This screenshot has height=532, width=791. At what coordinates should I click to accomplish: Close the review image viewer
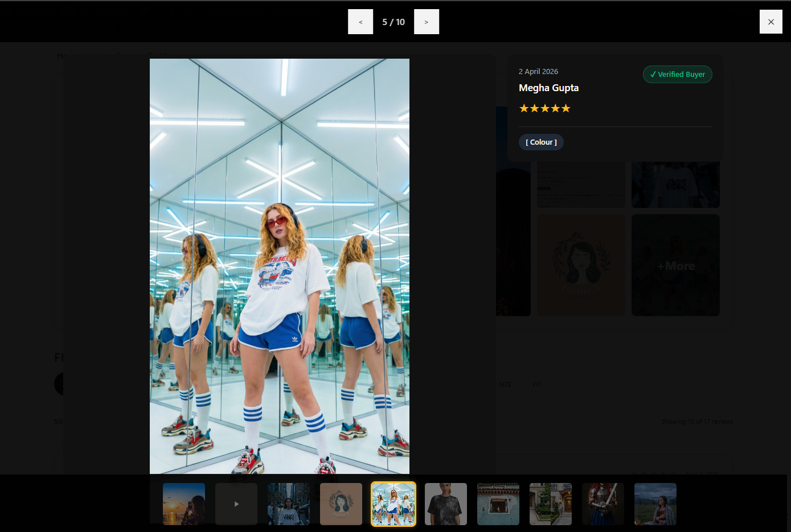tap(771, 22)
